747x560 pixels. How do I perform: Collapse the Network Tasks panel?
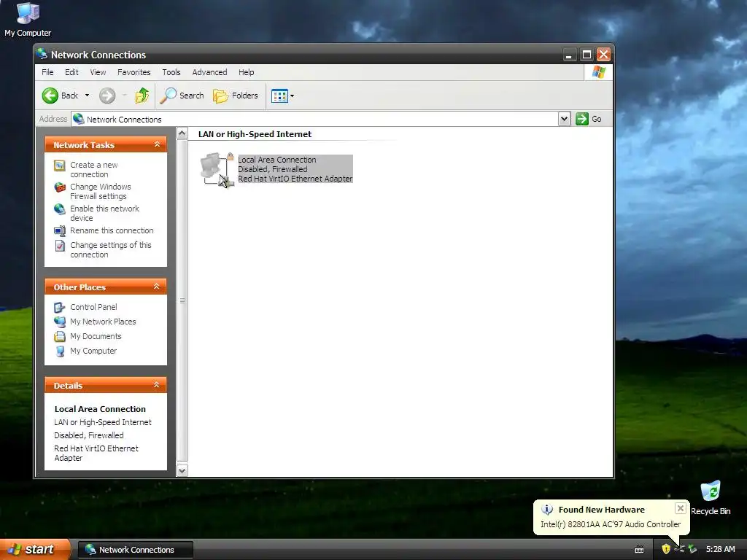pyautogui.click(x=157, y=144)
